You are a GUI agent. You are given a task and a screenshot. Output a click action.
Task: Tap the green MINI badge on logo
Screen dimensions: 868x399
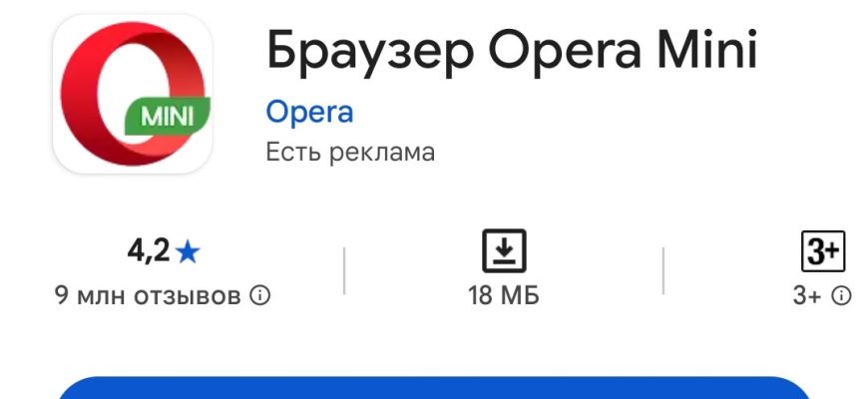pos(168,117)
